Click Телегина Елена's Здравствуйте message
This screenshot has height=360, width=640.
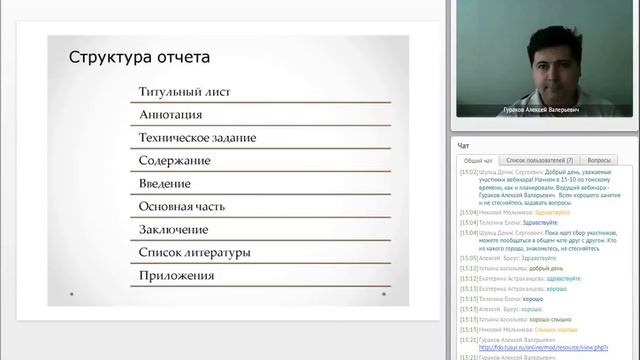click(509, 223)
